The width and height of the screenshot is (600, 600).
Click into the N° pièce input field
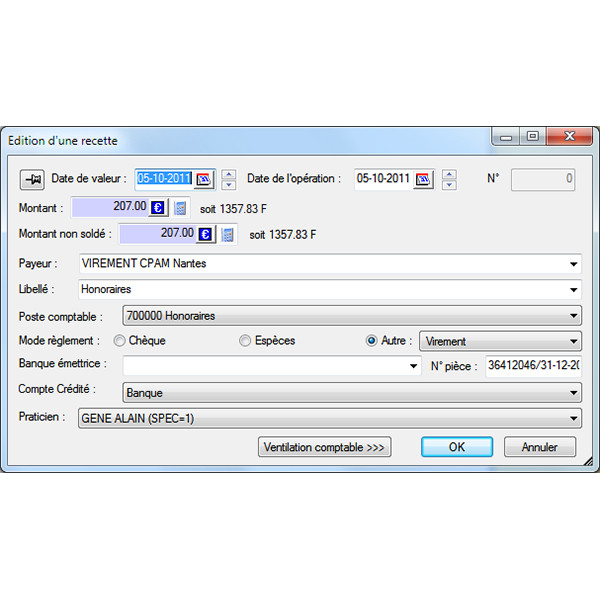coord(532,366)
